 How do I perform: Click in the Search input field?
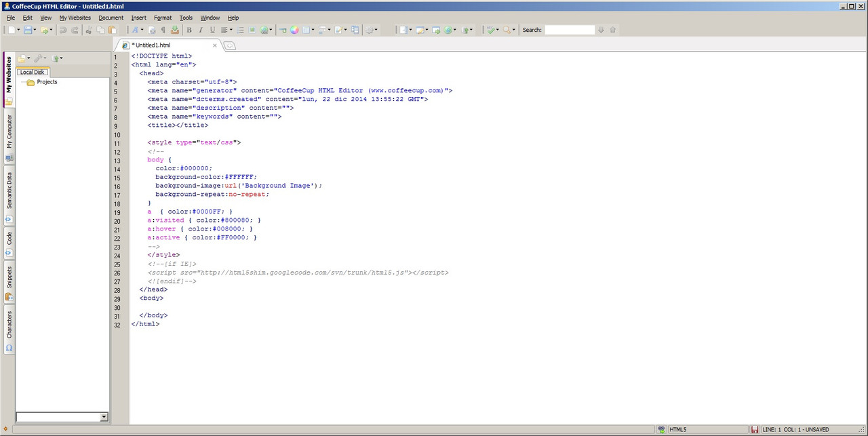[570, 30]
